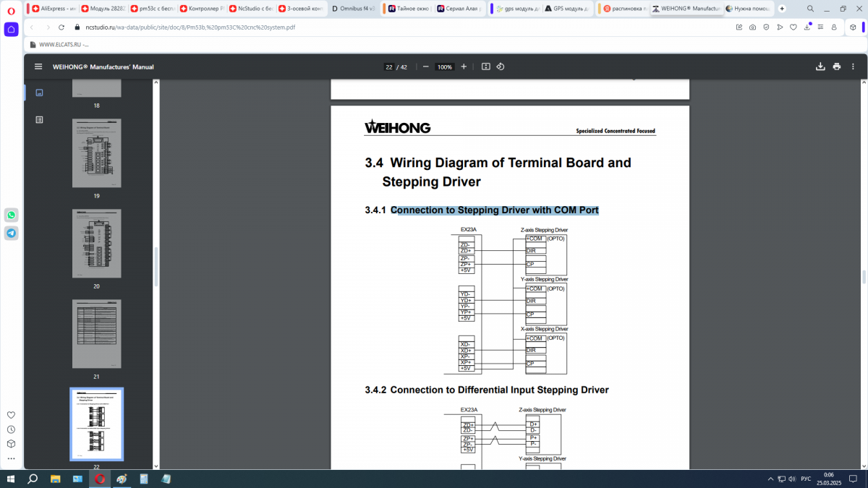Show page thumbnails view in sidebar

pos(39,93)
